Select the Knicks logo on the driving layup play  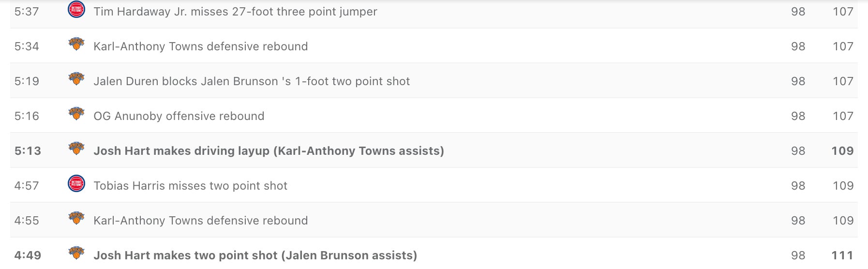click(x=76, y=149)
